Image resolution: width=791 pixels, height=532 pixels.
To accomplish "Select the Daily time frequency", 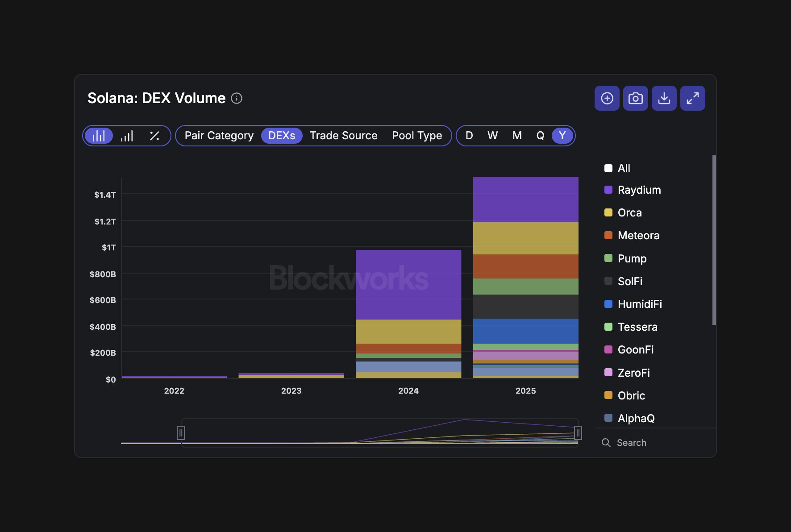I will point(469,136).
